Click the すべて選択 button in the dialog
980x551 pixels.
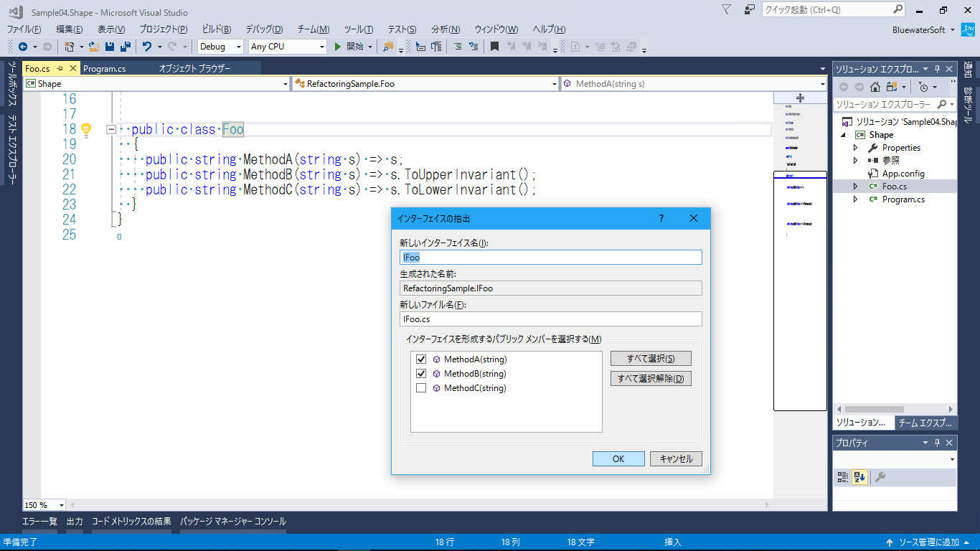650,358
